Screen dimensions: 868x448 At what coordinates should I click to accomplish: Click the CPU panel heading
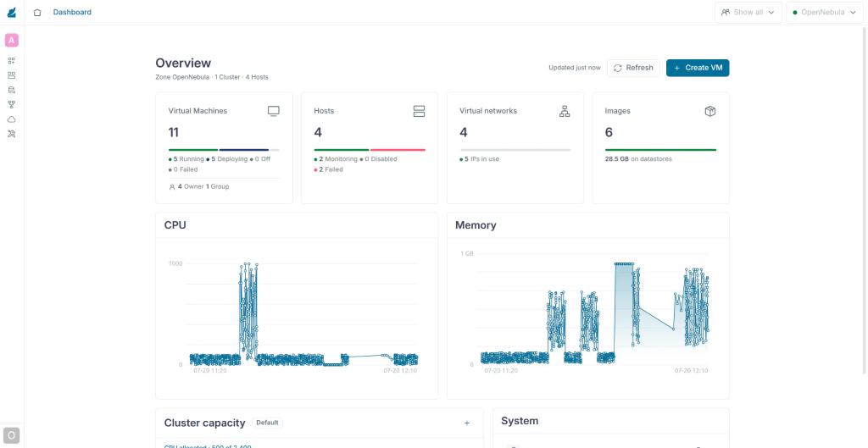[175, 225]
